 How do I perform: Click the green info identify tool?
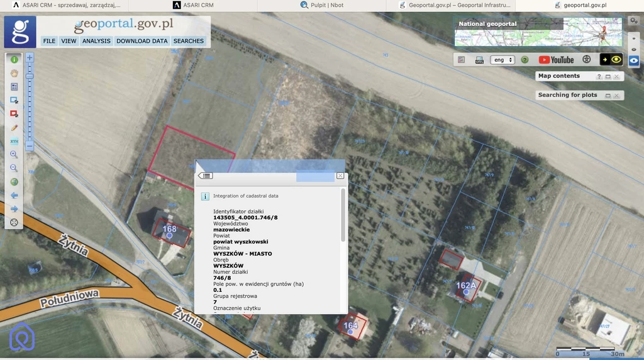14,59
